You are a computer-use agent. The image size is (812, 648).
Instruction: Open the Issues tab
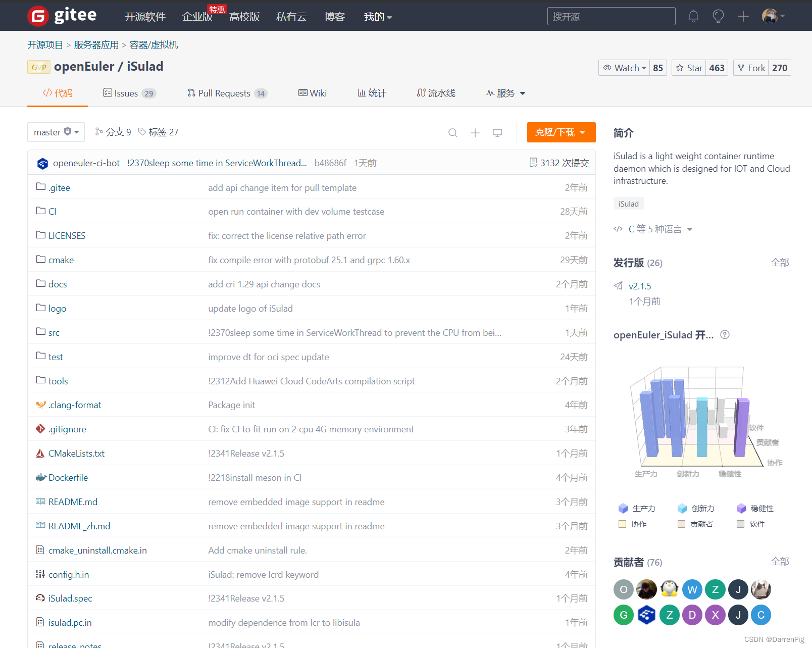(x=130, y=93)
